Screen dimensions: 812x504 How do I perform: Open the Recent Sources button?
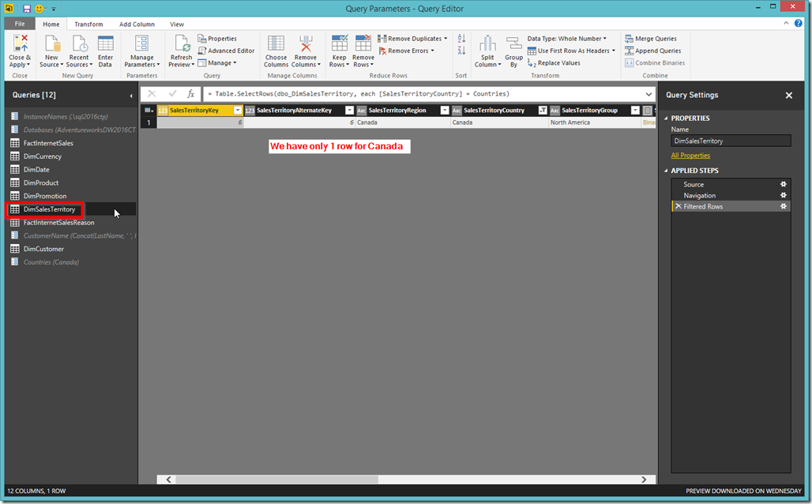(79, 51)
